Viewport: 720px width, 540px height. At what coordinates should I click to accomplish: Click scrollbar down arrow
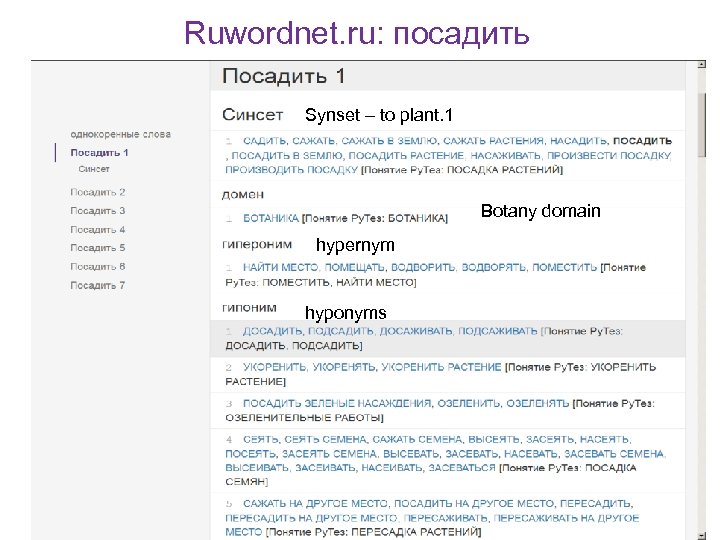(701, 535)
